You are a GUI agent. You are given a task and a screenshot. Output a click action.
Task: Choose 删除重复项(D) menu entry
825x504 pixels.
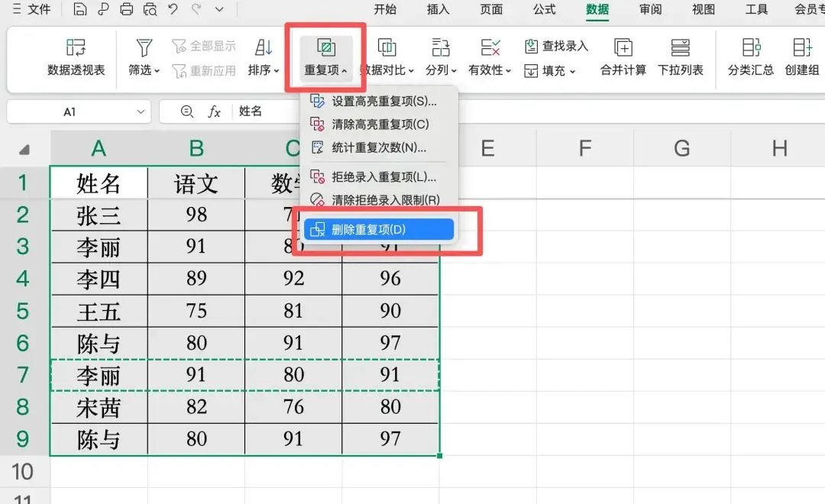coord(379,229)
